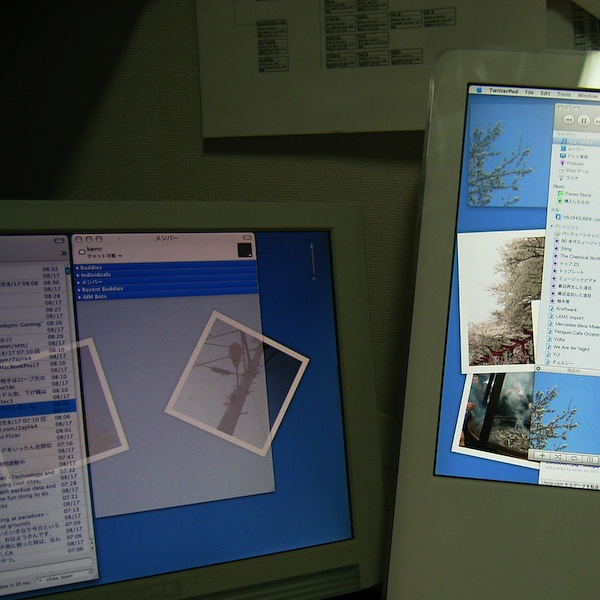Screen dimensions: 600x600
Task: Open the Window menu
Action: tap(587, 96)
